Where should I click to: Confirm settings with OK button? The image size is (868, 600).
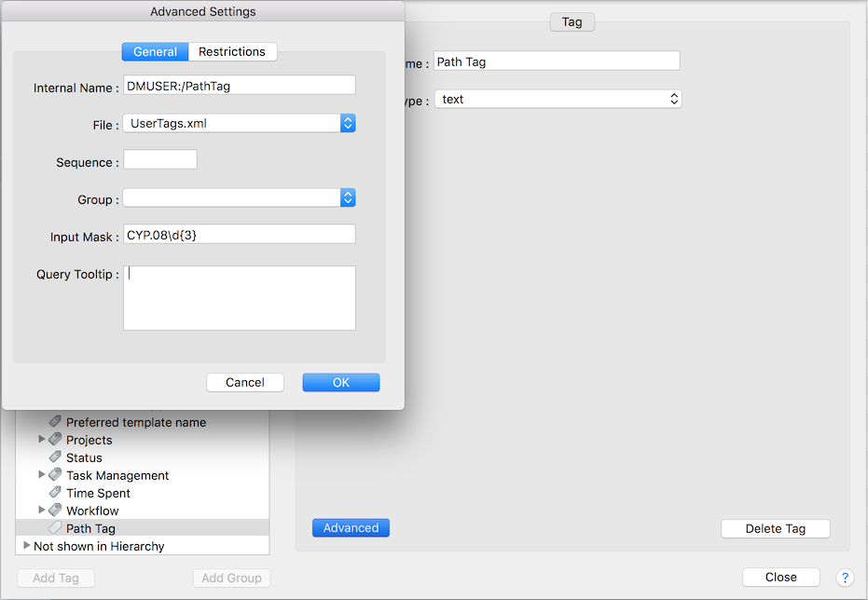point(341,383)
